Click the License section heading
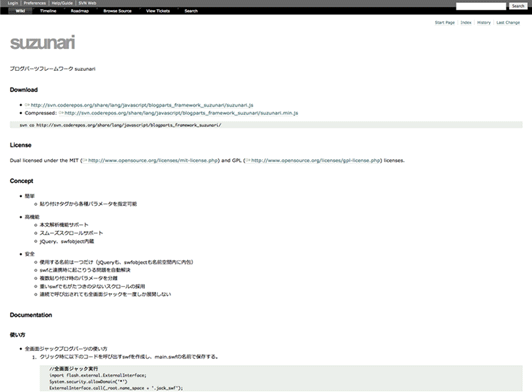This screenshot has height=392, width=532. tap(21, 145)
